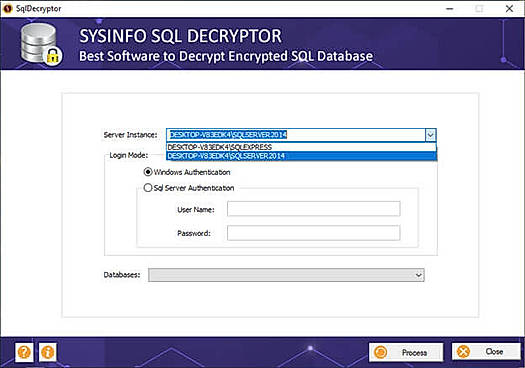This screenshot has width=525, height=368.
Task: Focus the User Name input field
Action: [x=313, y=209]
